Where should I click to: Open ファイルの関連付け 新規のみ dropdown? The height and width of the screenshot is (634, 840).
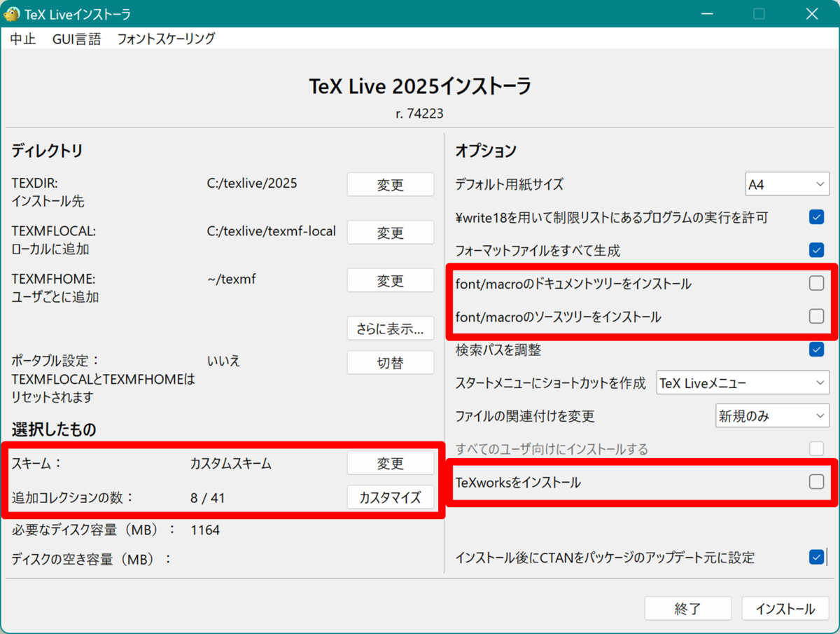pos(772,416)
